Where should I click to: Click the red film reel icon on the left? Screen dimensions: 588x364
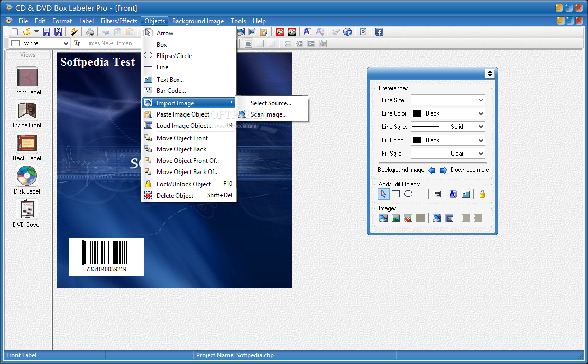tap(280, 32)
